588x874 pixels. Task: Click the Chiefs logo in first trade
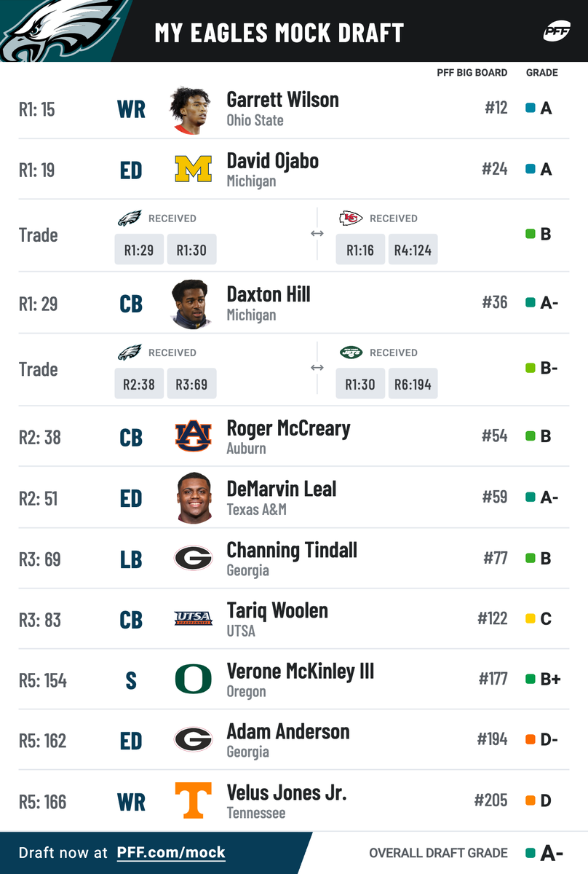click(x=351, y=218)
